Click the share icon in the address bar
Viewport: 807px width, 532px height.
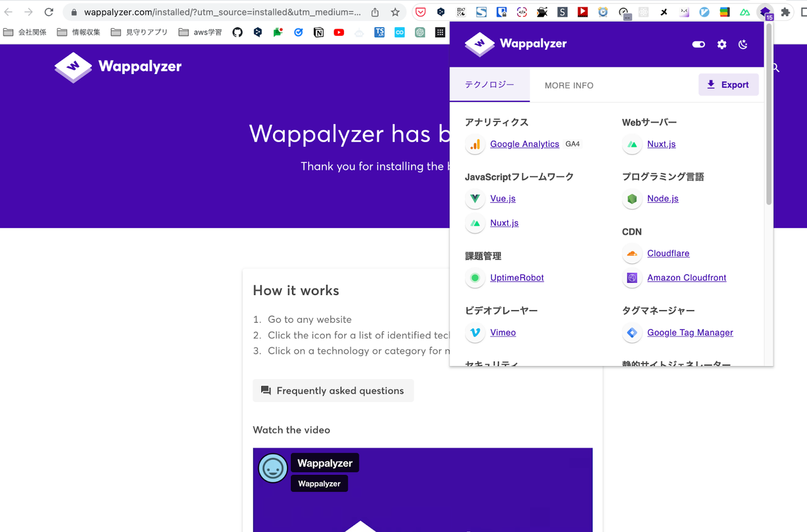click(375, 12)
